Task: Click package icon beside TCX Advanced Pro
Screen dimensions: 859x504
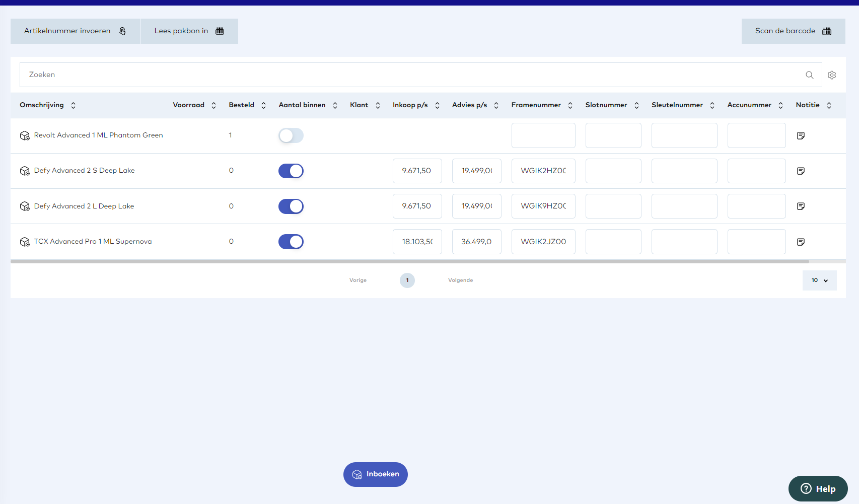Action: pos(25,242)
